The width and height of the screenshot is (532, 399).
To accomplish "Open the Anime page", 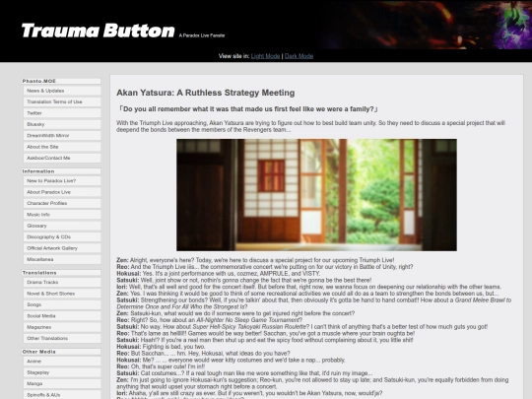I will coord(62,362).
